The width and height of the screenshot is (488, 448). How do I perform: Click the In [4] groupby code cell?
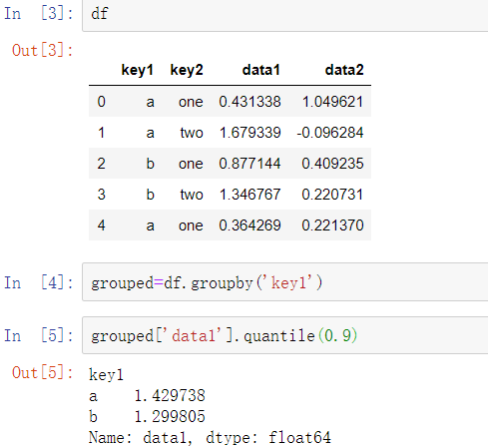(x=285, y=282)
